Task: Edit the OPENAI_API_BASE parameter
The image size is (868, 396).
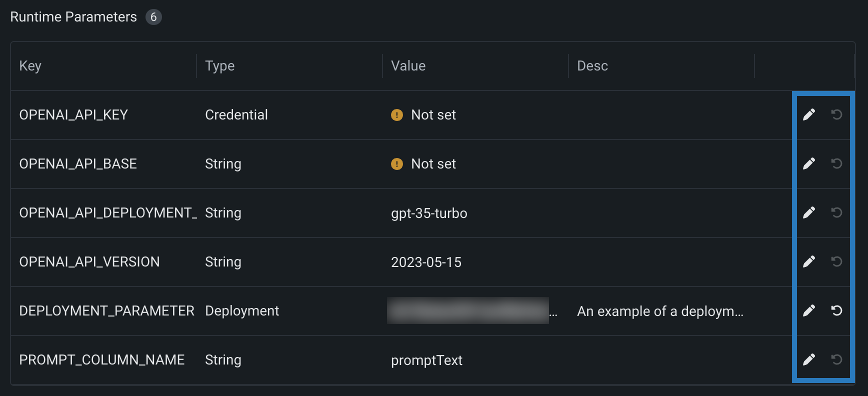Action: click(x=809, y=164)
